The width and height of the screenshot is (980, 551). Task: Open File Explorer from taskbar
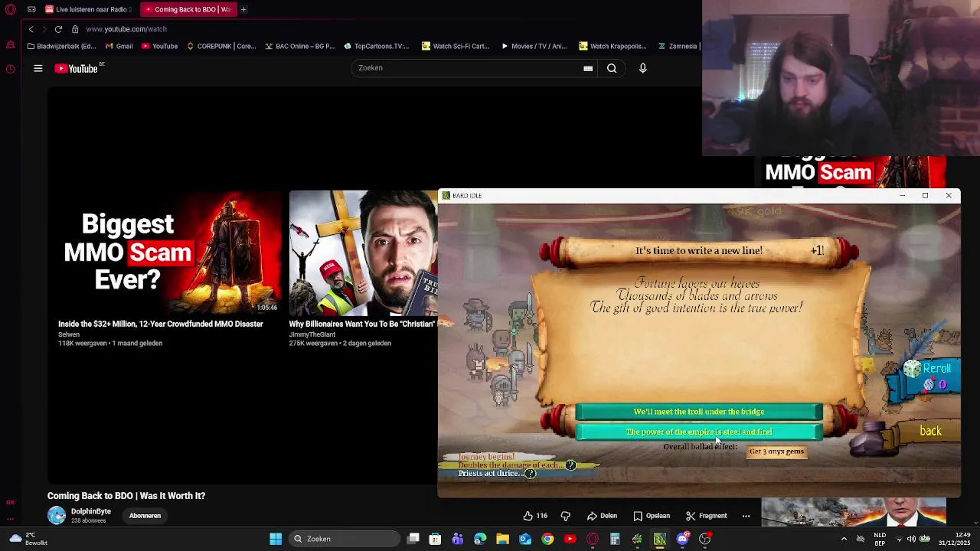coord(502,539)
